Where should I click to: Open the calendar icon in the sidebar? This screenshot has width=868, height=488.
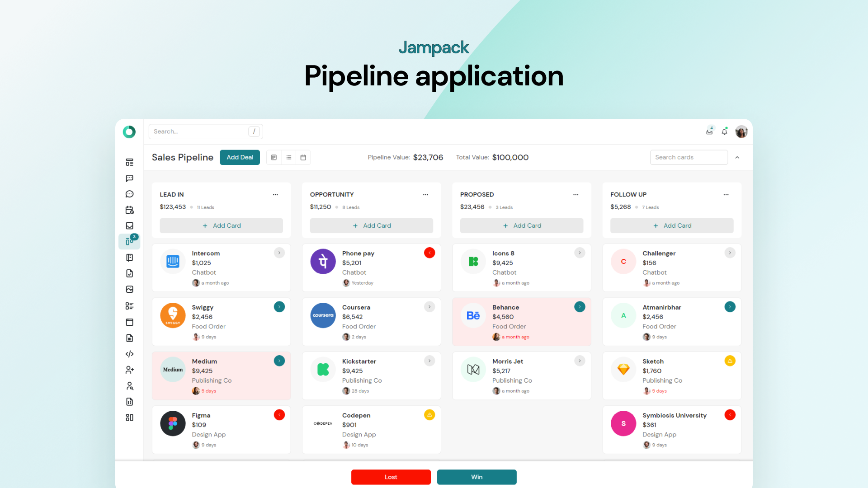129,210
